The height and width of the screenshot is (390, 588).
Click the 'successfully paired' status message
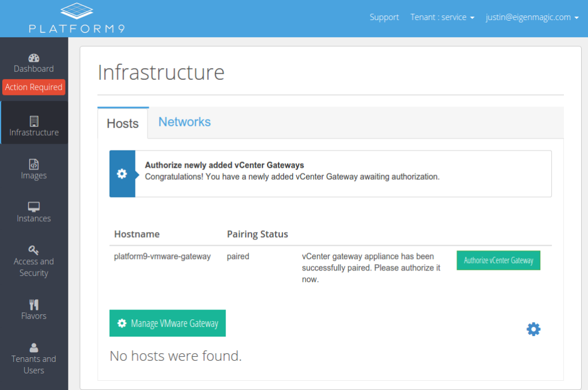[371, 268]
